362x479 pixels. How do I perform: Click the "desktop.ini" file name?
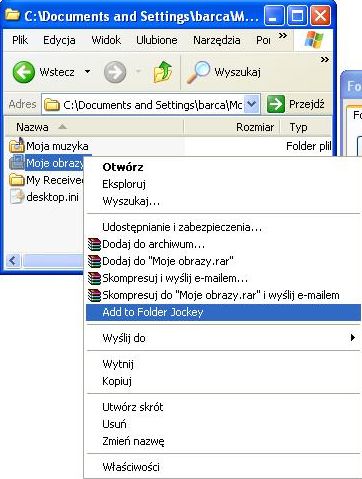point(52,197)
